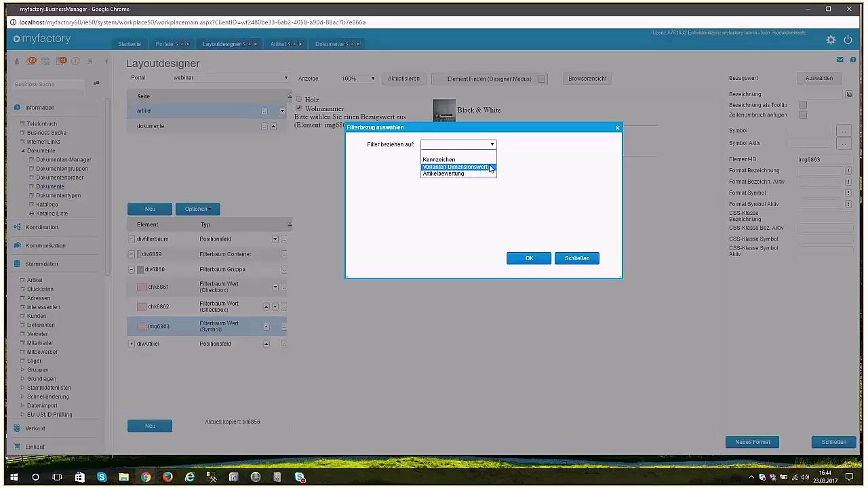Image resolution: width=868 pixels, height=488 pixels.
Task: Select the 'dokumente' page row
Action: [x=207, y=126]
